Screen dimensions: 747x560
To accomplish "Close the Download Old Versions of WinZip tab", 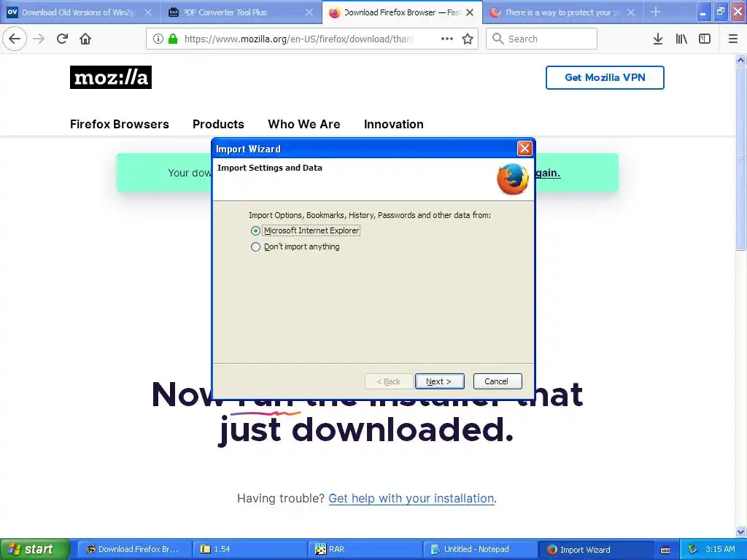I will (148, 12).
